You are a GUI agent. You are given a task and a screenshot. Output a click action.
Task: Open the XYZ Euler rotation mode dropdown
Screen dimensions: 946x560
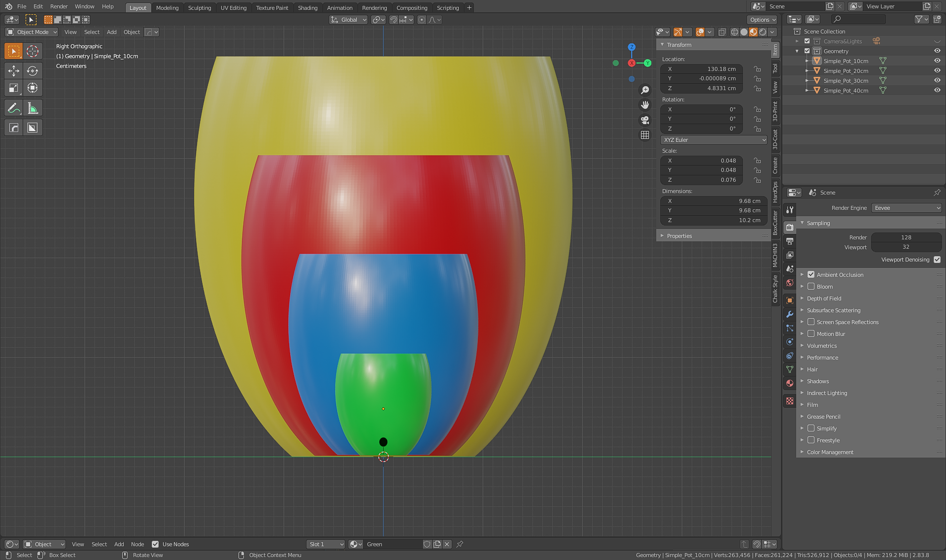pyautogui.click(x=713, y=140)
